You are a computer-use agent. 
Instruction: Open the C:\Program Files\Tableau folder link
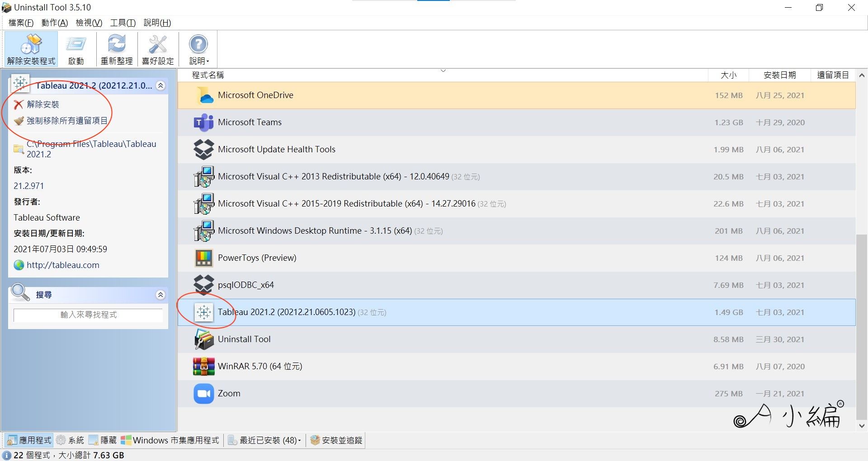click(91, 149)
